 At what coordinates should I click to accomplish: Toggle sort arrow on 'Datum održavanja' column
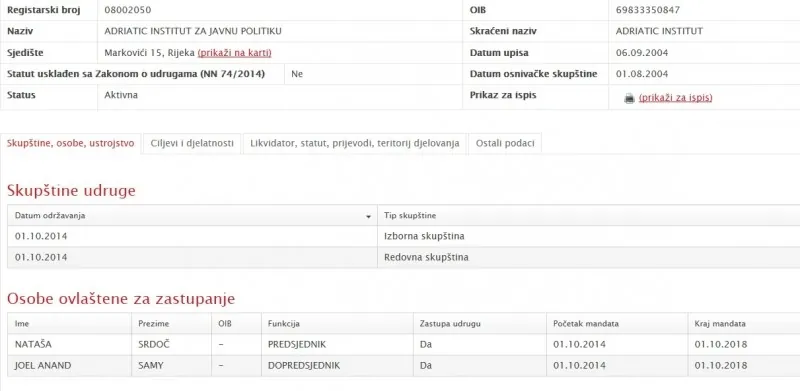[368, 217]
